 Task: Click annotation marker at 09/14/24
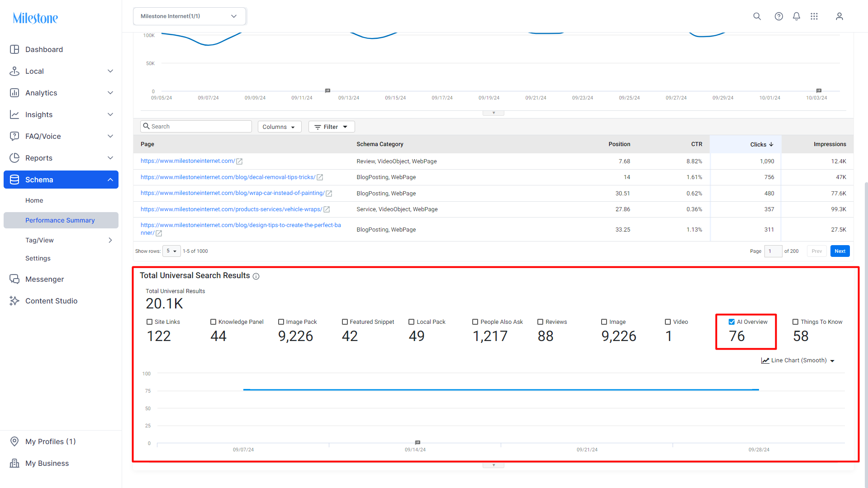point(417,442)
